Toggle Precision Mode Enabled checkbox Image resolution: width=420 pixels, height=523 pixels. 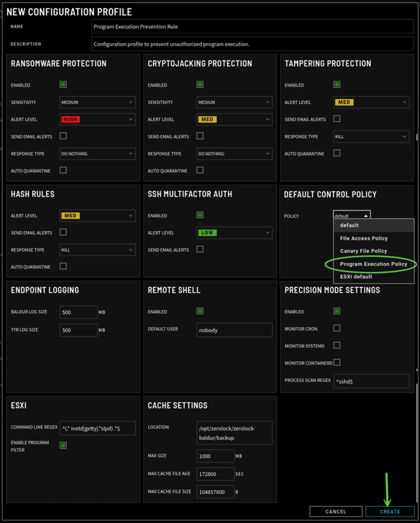(337, 311)
